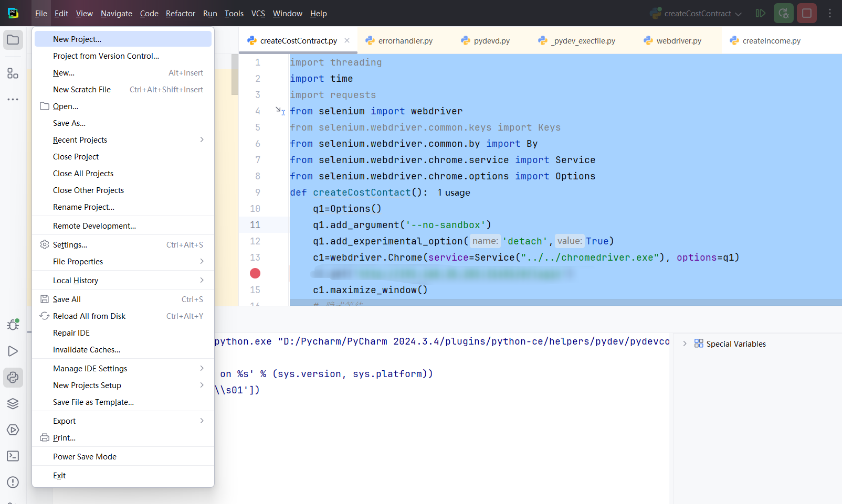Expand the New Projects Setup submenu
Image resolution: width=842 pixels, height=504 pixels.
[x=202, y=385]
